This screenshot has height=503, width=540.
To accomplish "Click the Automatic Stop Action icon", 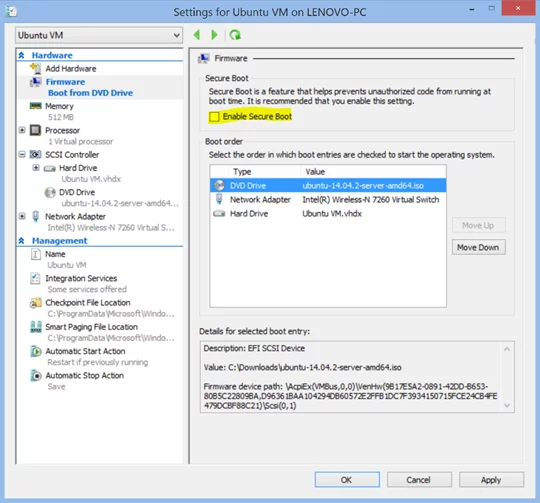I will 36,375.
